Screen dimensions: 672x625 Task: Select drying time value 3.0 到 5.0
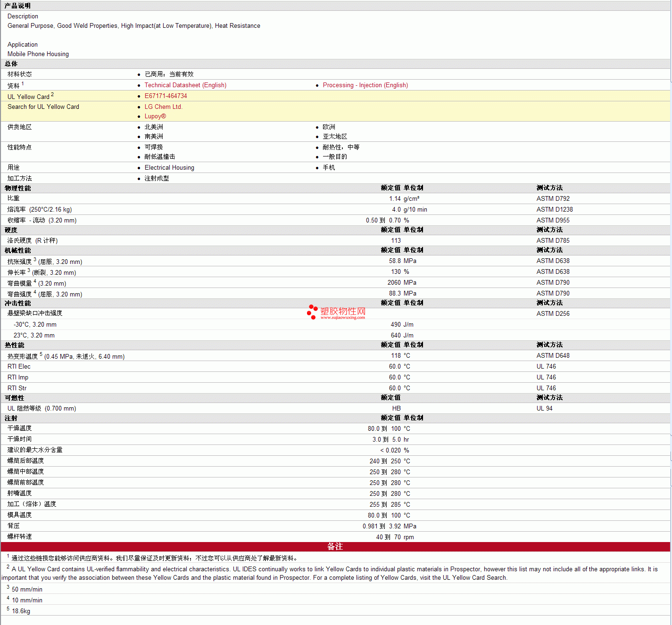pyautogui.click(x=387, y=440)
